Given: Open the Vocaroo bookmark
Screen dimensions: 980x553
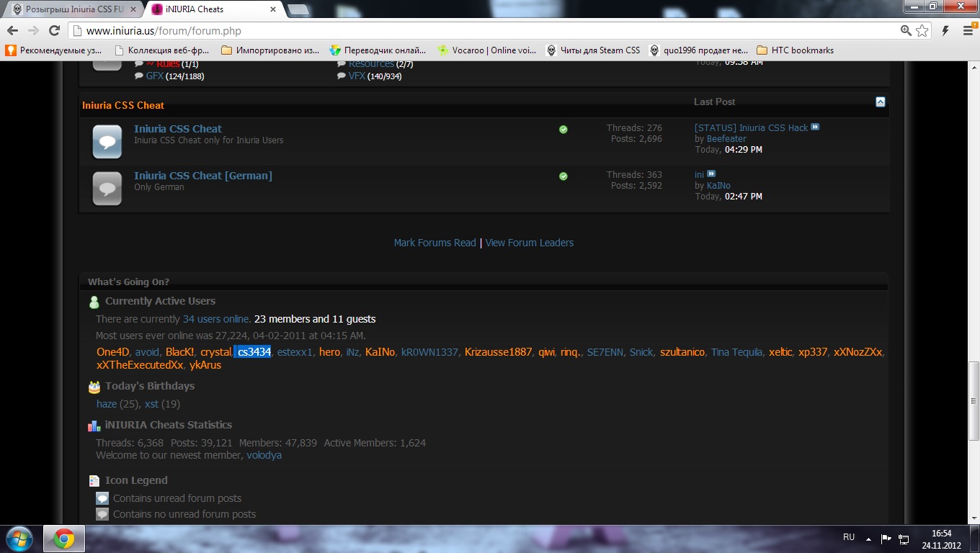Looking at the screenshot, I should tap(487, 50).
